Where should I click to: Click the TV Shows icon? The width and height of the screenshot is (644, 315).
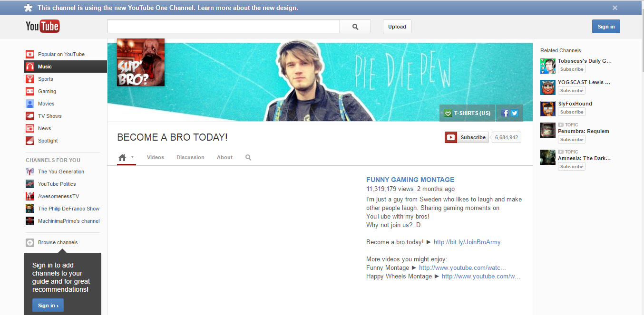click(30, 116)
